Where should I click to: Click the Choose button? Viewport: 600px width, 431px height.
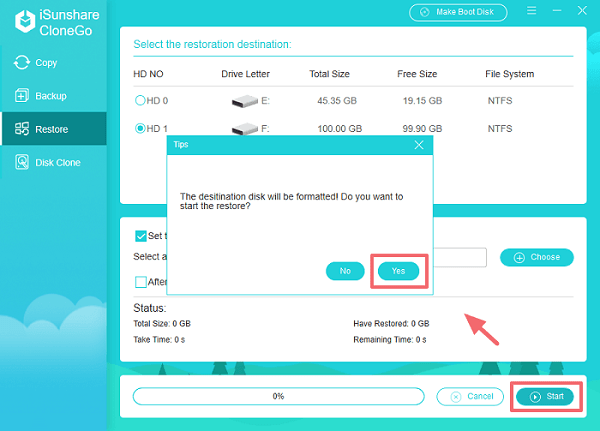pyautogui.click(x=537, y=257)
